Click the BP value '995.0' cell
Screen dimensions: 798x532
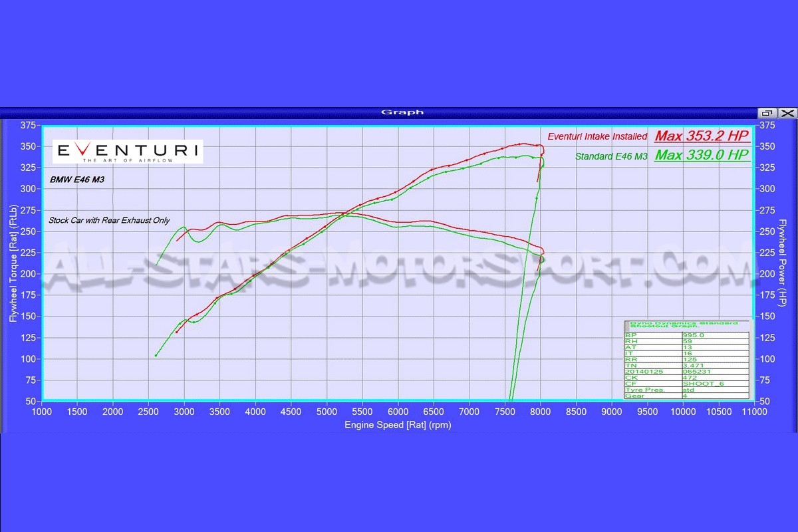(x=716, y=335)
